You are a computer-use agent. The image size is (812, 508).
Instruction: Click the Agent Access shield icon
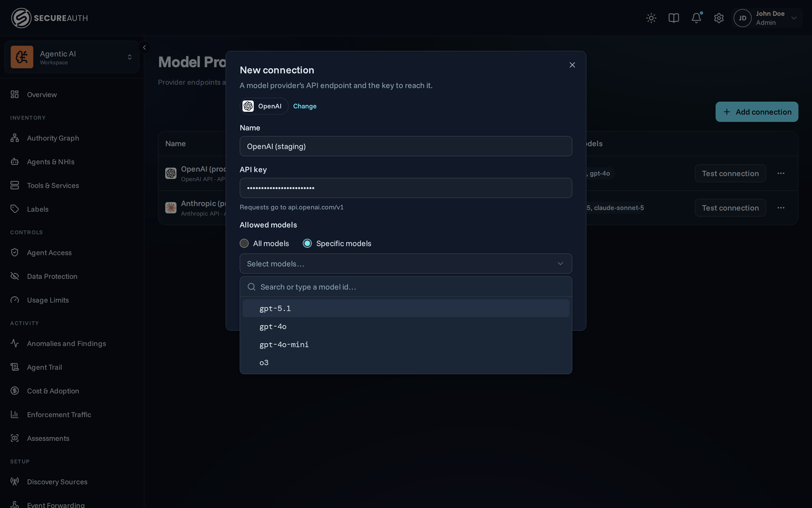[x=15, y=252]
